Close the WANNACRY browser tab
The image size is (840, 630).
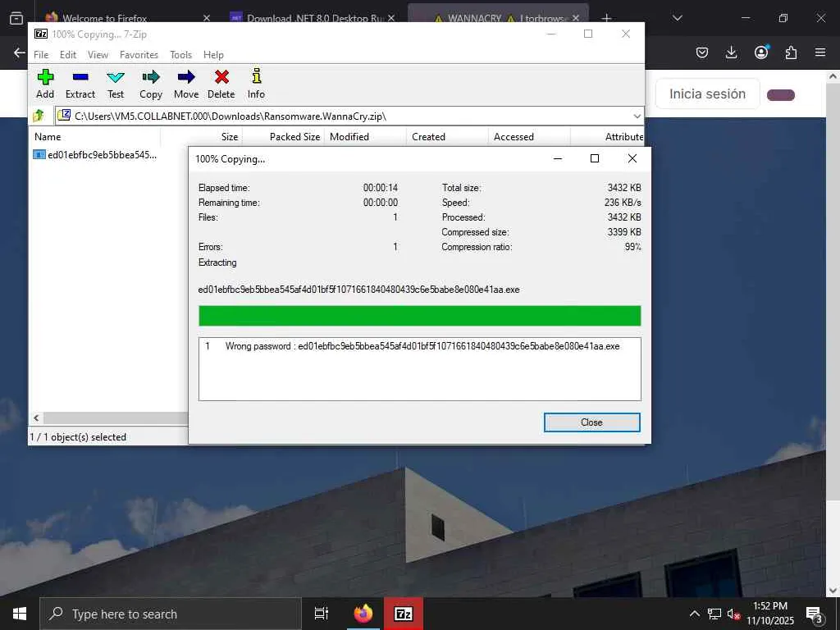coord(575,18)
